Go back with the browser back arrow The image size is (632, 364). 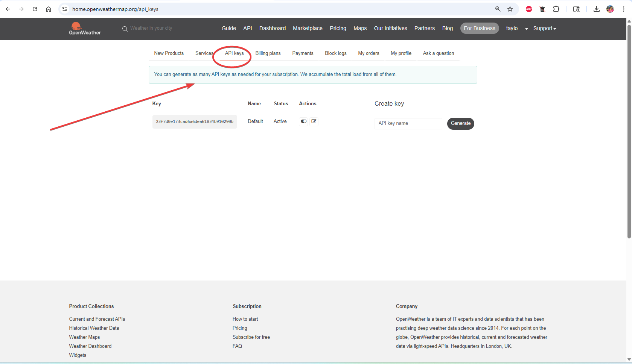8,9
